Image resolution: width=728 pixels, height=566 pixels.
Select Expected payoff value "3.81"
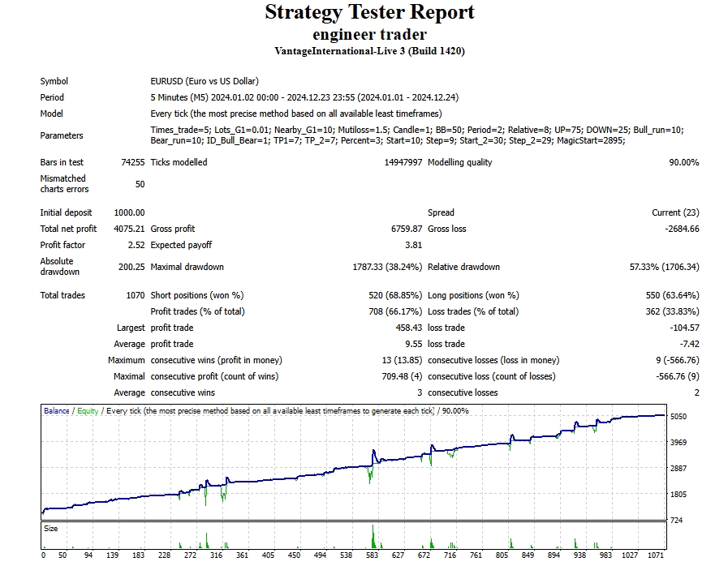(414, 245)
